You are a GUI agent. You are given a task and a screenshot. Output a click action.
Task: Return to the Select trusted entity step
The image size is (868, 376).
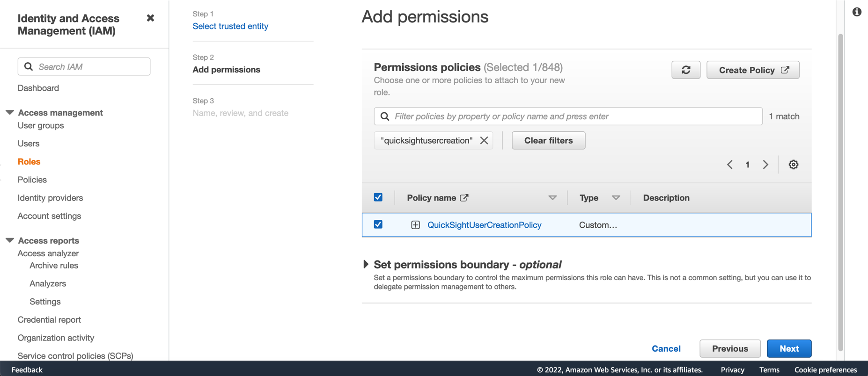pos(230,26)
